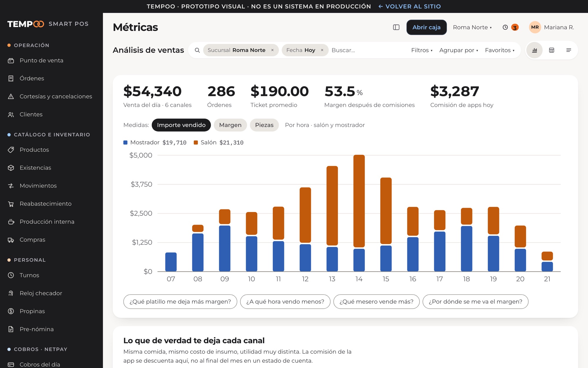588x368 pixels.
Task: Switch to list view
Action: pos(569,50)
